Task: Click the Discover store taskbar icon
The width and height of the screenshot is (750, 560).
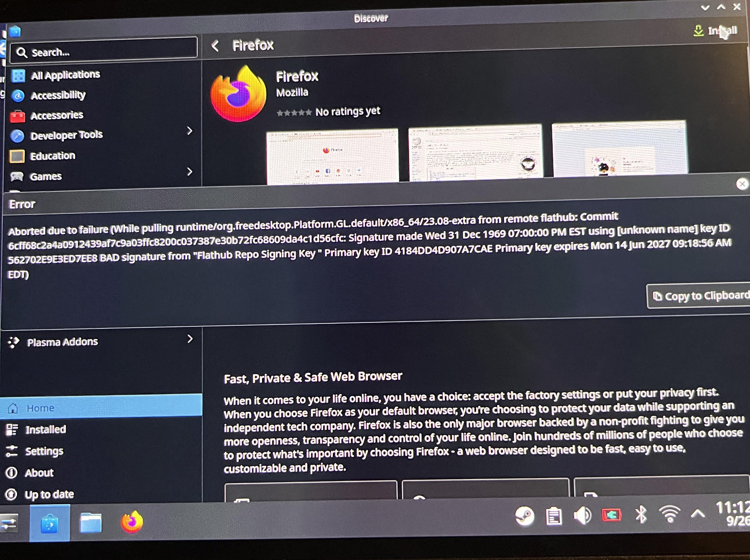Action: [49, 523]
